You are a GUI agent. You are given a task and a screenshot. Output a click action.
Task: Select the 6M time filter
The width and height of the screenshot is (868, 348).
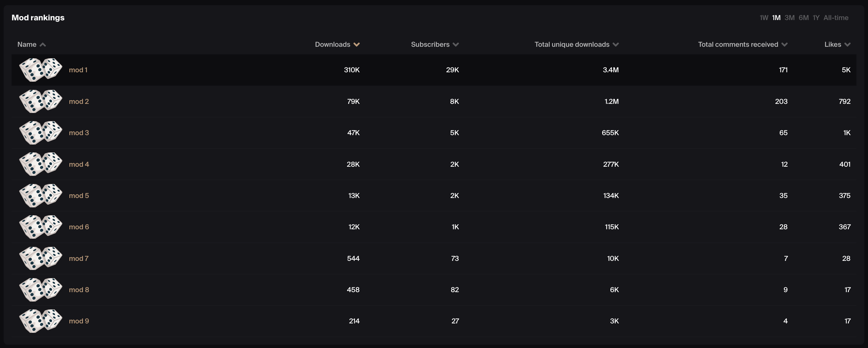[803, 18]
